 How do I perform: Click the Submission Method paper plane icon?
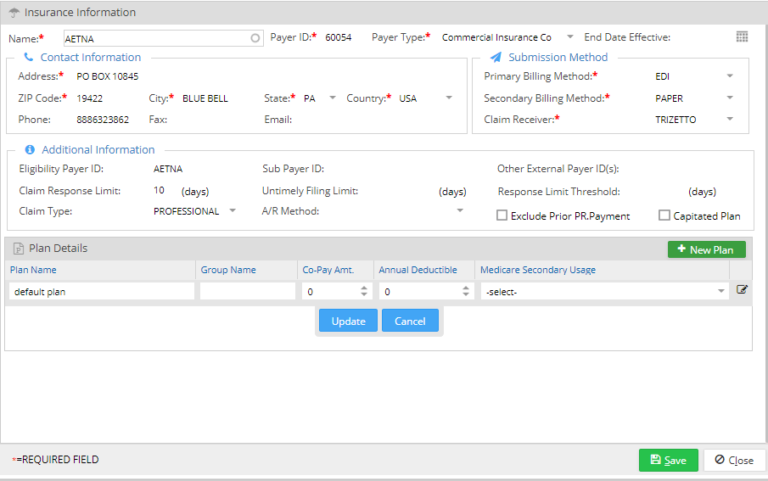(496, 57)
